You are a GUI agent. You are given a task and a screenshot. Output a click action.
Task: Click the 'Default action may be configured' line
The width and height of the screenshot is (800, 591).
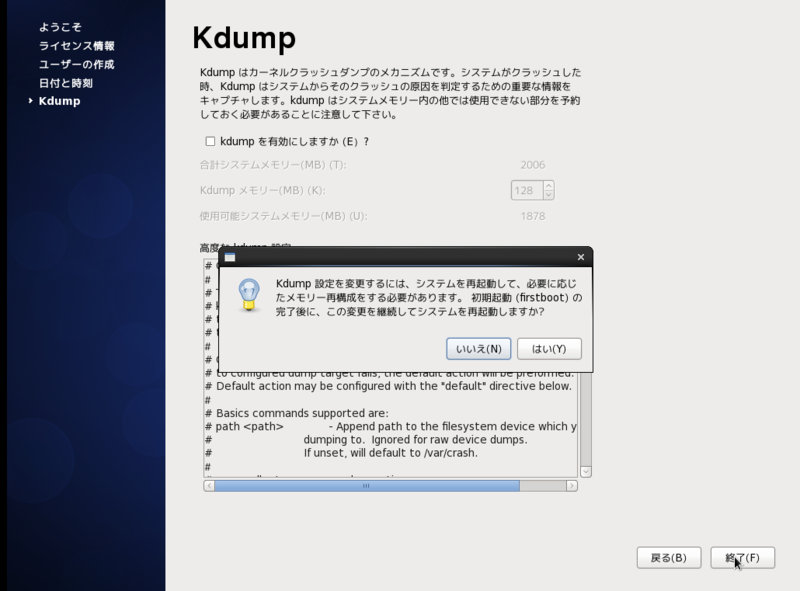[388, 386]
